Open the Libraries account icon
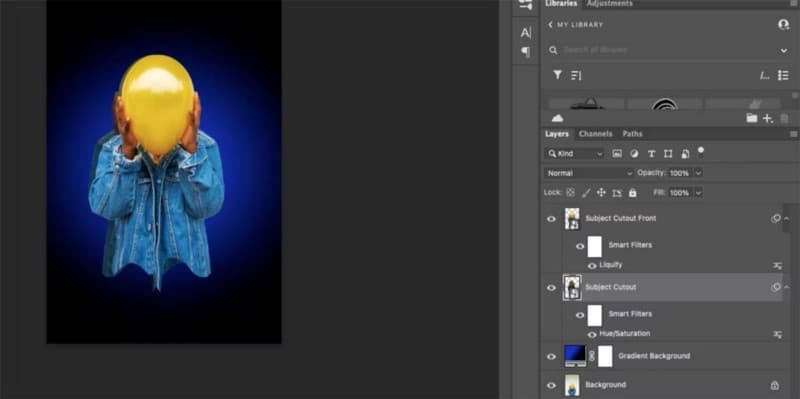This screenshot has height=399, width=800. 783,24
